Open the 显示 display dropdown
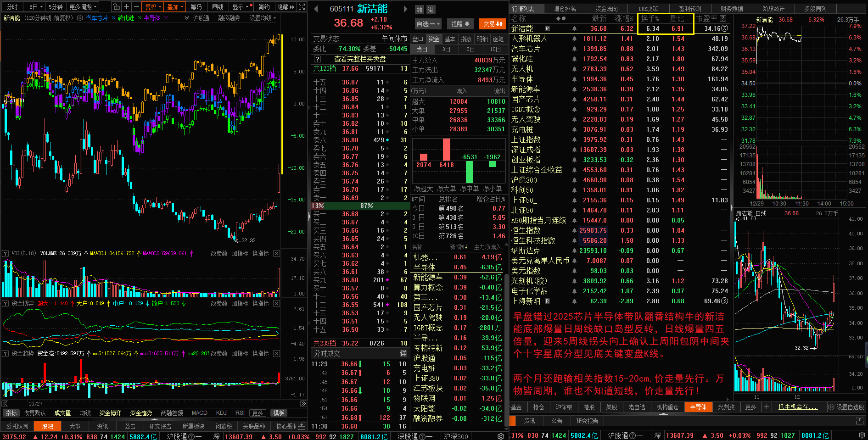 point(240,7)
